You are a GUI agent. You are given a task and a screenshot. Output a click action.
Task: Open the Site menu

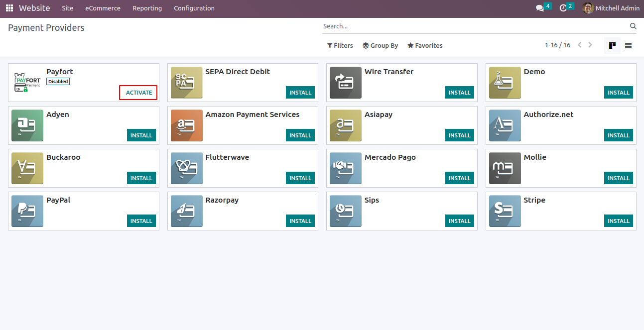[x=68, y=8]
